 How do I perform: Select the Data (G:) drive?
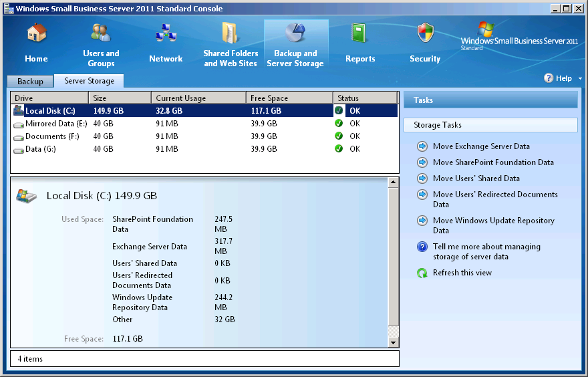(x=204, y=149)
